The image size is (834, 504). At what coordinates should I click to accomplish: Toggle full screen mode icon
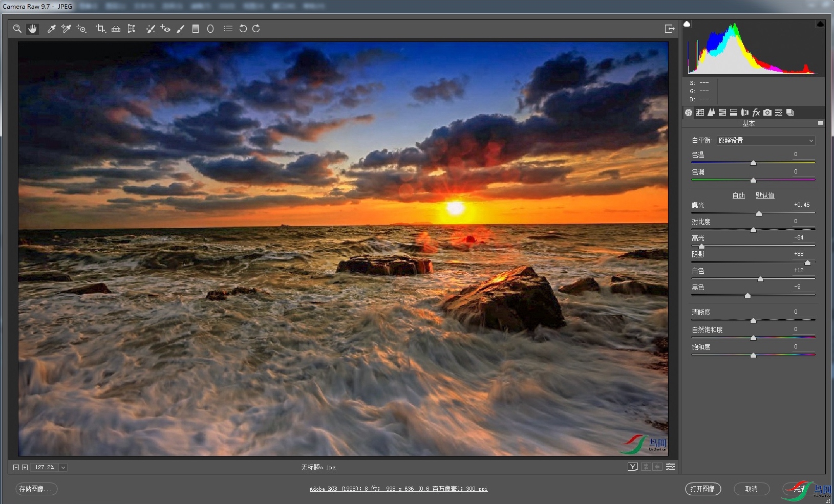click(x=669, y=29)
